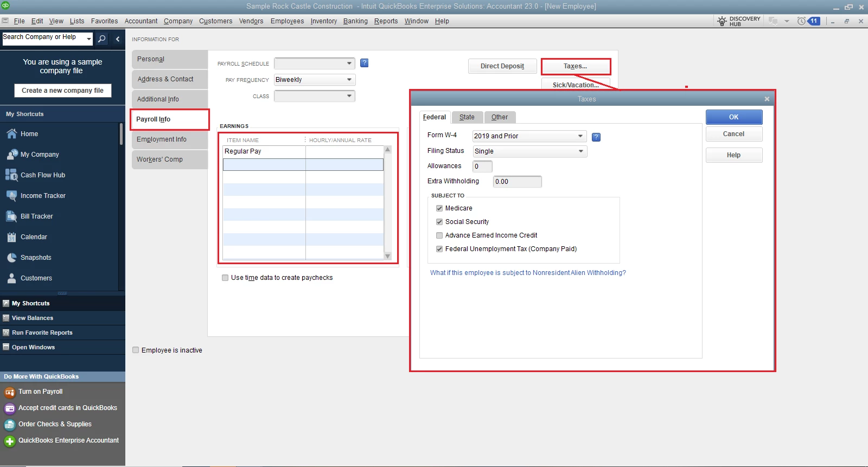The height and width of the screenshot is (467, 868).
Task: Click the Order Checks & Supplies icon
Action: [9, 425]
